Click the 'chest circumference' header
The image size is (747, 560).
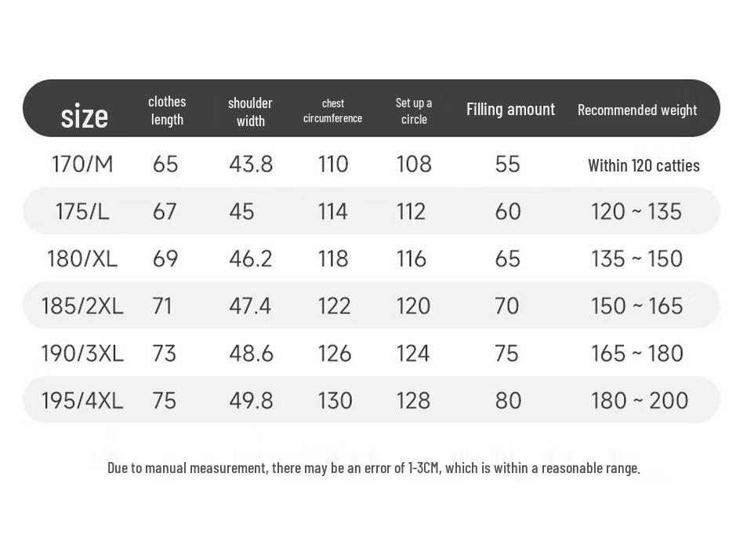(x=332, y=110)
